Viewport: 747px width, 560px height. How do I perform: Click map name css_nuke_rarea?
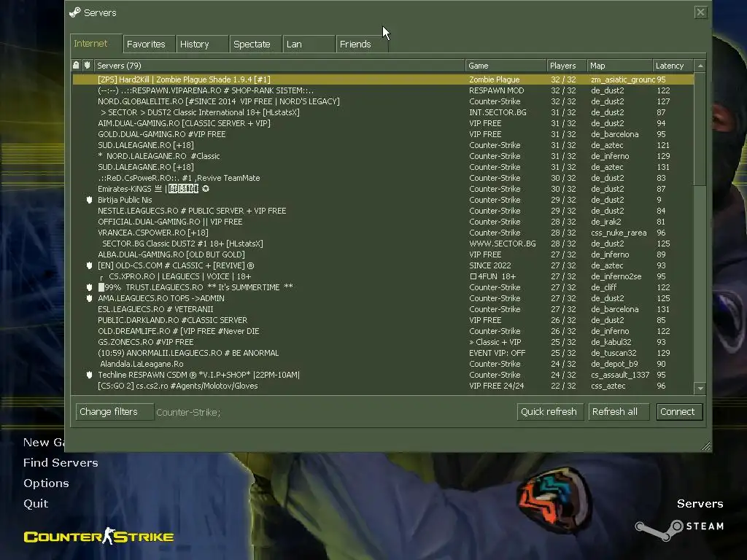pos(619,233)
